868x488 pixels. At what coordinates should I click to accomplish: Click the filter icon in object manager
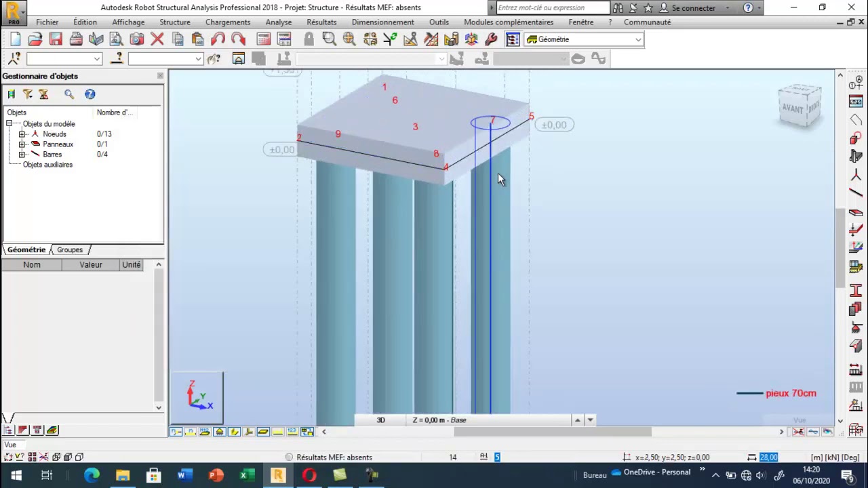28,94
